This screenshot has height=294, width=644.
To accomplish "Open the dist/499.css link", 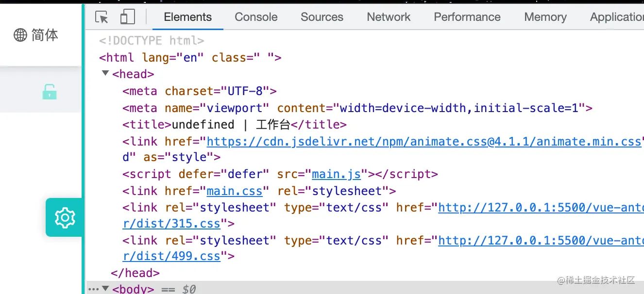I will tap(171, 257).
